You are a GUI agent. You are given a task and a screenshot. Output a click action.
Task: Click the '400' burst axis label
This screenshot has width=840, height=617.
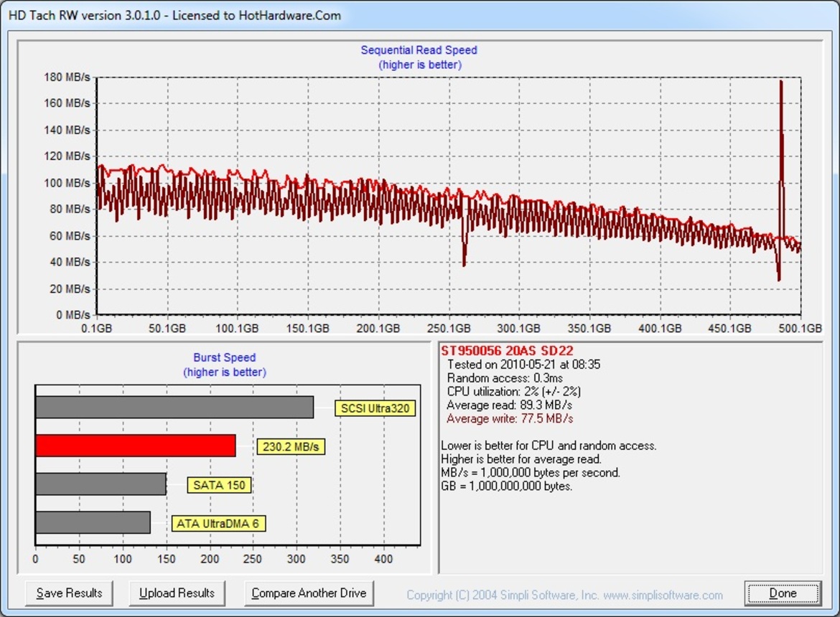[x=383, y=559]
